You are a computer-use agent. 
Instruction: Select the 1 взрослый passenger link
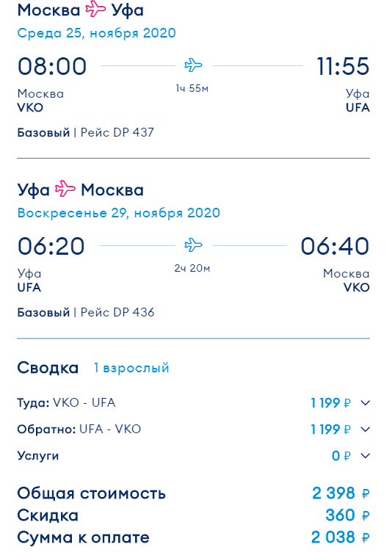pyautogui.click(x=131, y=368)
